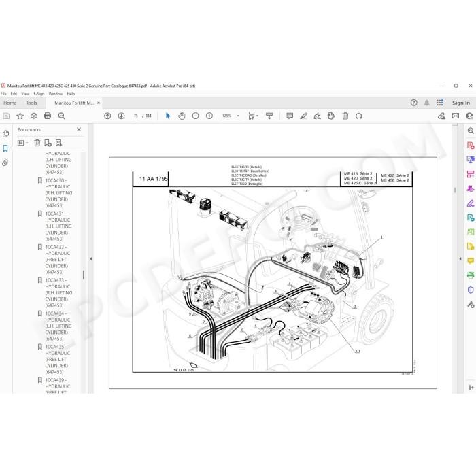This screenshot has height=476, width=476.
Task: Click the bookmarks panel scrollbar thumb
Action: [x=83, y=275]
